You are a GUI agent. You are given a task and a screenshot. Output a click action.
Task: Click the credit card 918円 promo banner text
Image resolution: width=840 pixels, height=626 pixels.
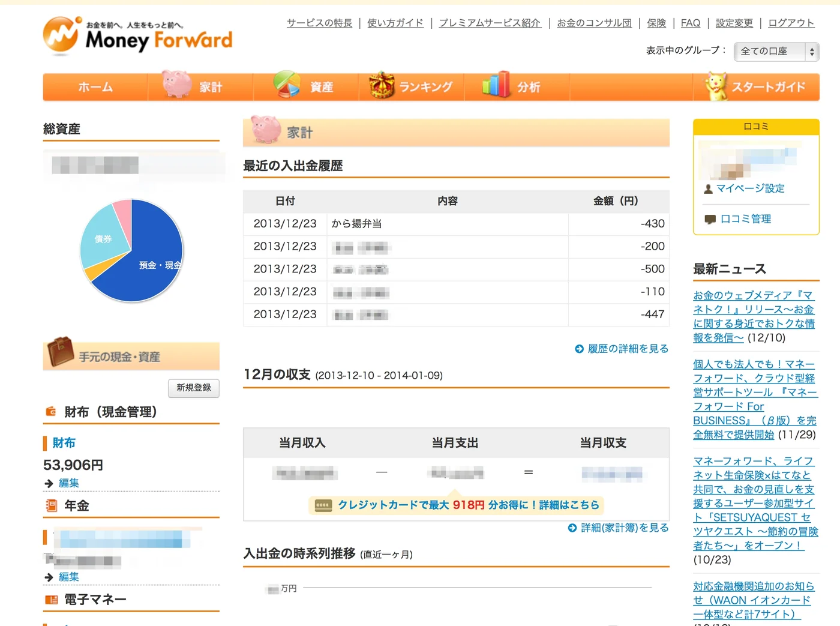tap(469, 505)
